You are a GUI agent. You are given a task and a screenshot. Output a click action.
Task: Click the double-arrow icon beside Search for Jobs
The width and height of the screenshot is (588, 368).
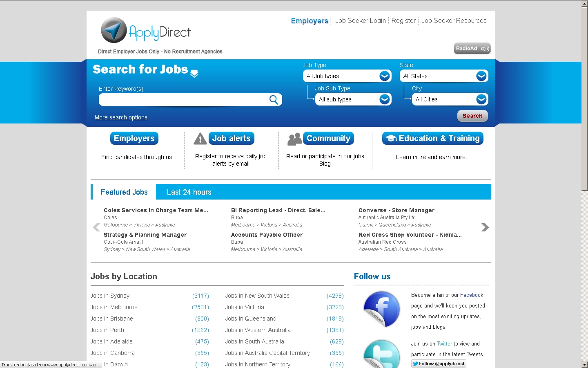(x=194, y=73)
